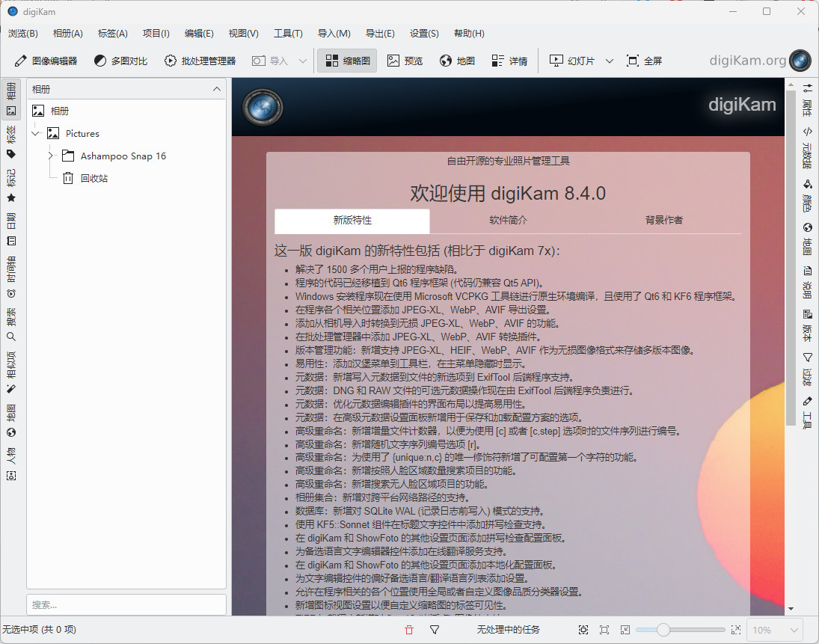Collapse the 相册 panel header chevron
Viewport: 819px width, 644px height.
[x=217, y=89]
